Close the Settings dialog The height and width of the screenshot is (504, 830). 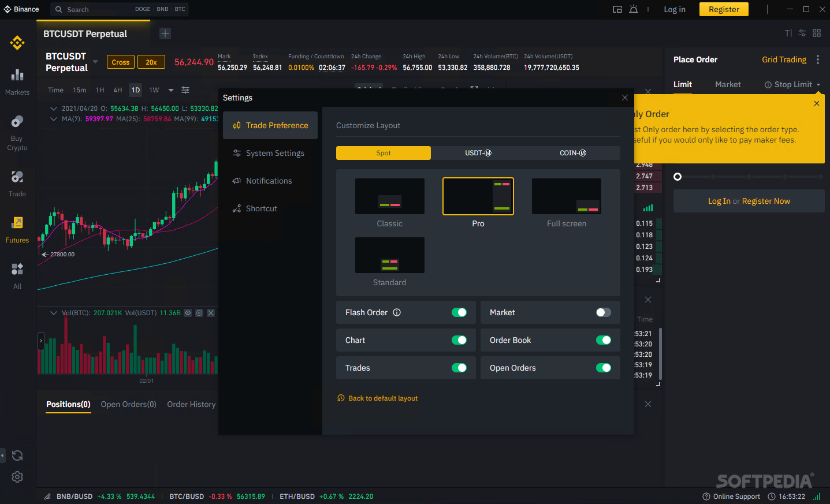tap(625, 98)
